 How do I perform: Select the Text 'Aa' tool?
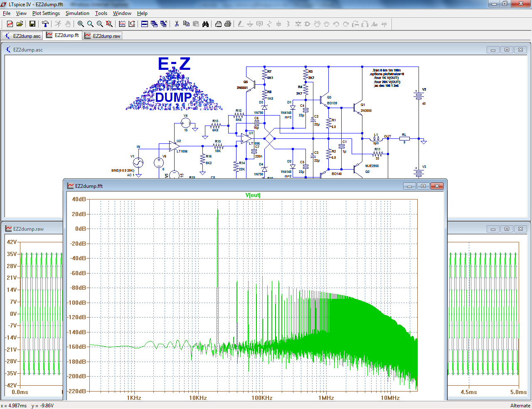point(374,24)
